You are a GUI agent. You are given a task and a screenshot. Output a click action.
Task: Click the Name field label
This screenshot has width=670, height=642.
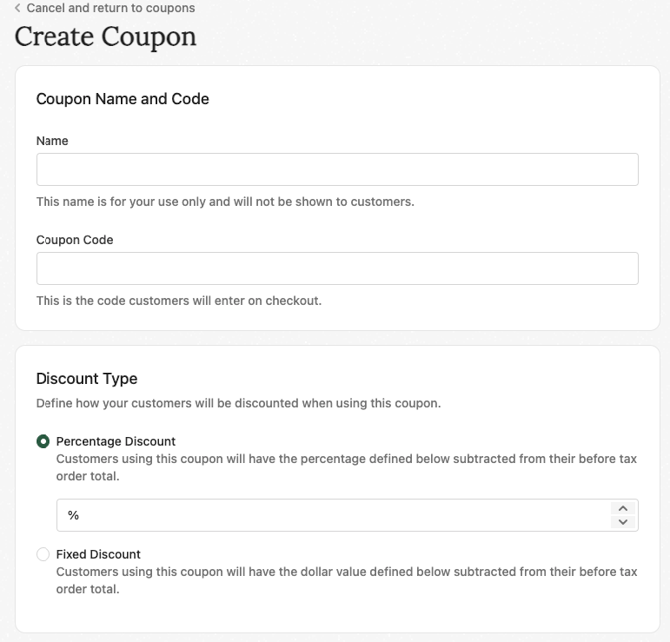coord(52,141)
